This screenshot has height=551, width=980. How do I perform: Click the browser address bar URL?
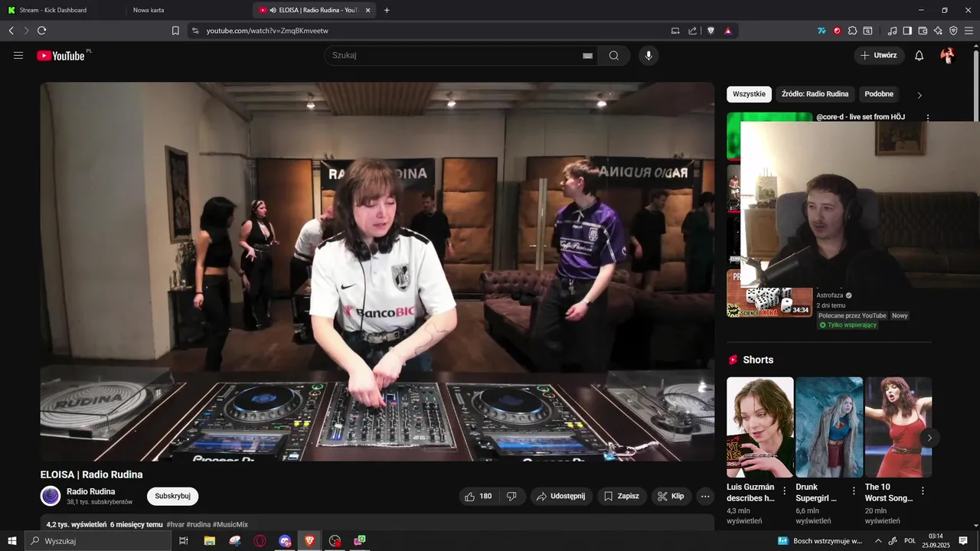pyautogui.click(x=267, y=31)
